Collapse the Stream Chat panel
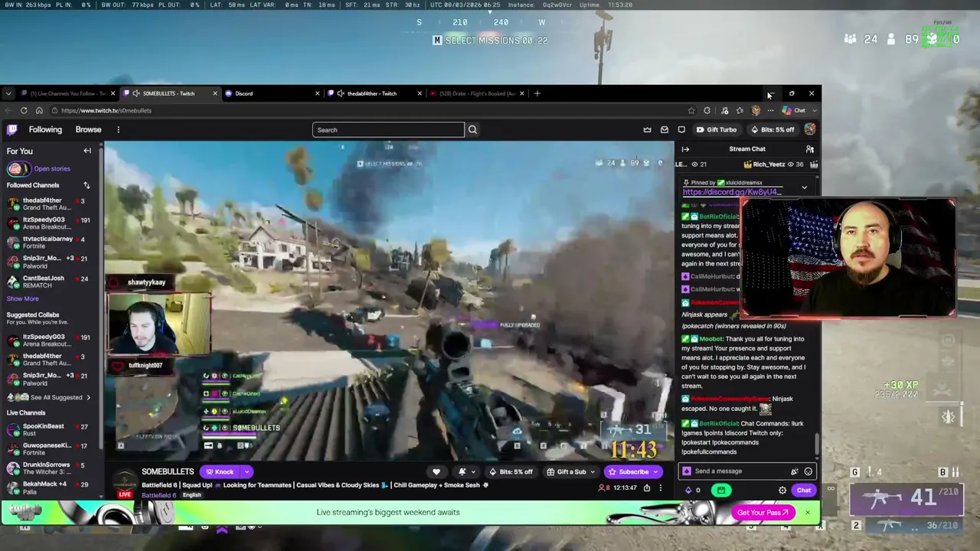The width and height of the screenshot is (980, 551). click(685, 149)
